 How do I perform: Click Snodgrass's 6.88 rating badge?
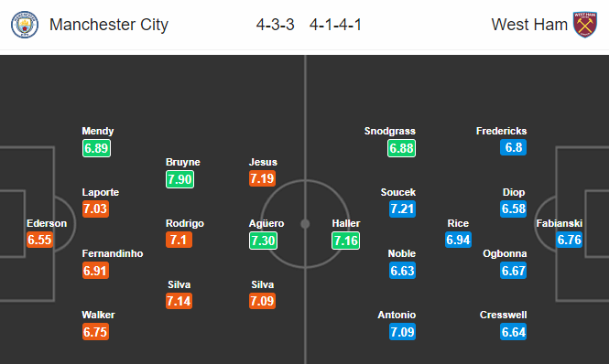click(x=402, y=148)
